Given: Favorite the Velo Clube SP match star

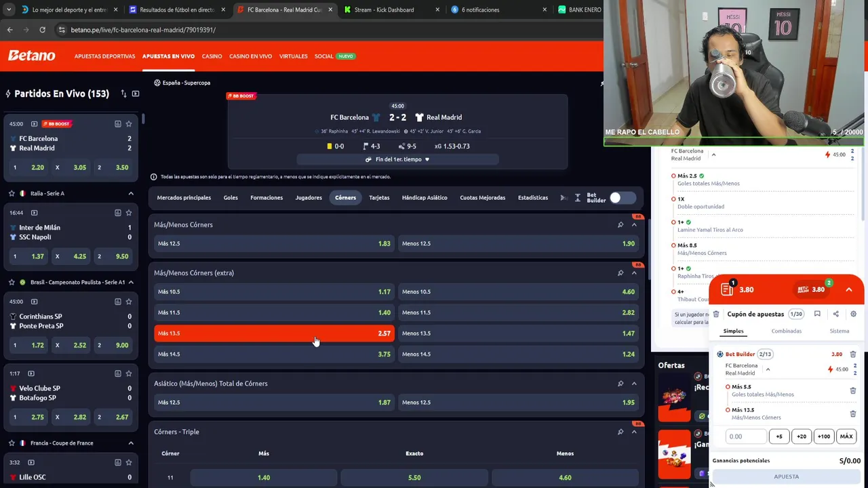Looking at the screenshot, I should 129,373.
